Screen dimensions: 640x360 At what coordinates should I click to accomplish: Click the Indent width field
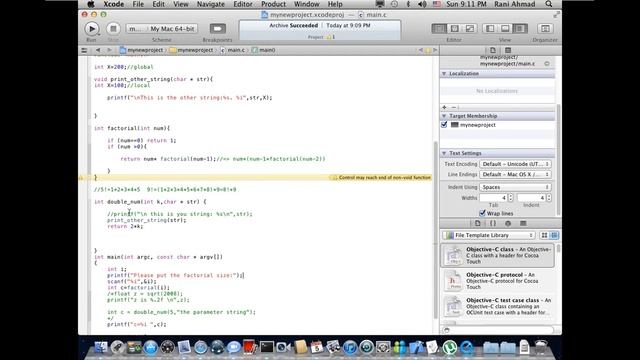531,198
